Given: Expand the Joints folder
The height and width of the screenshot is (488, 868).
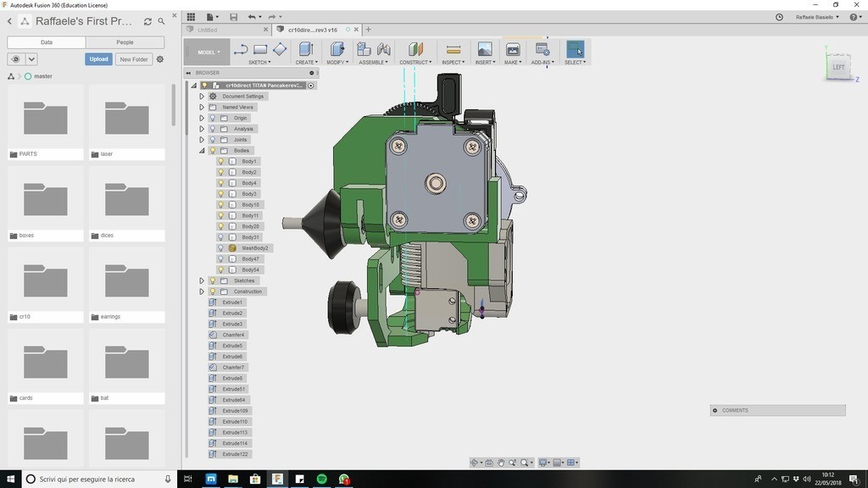Looking at the screenshot, I should 202,140.
